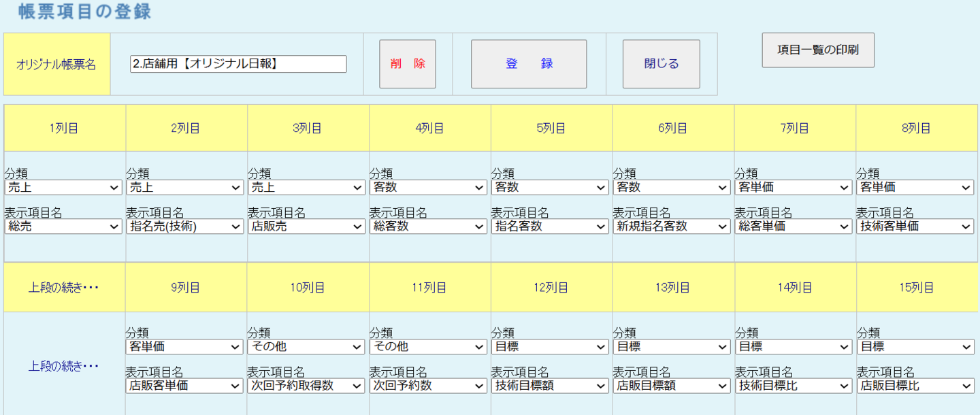Expand the 新規指名客数 dropdown

(x=672, y=227)
